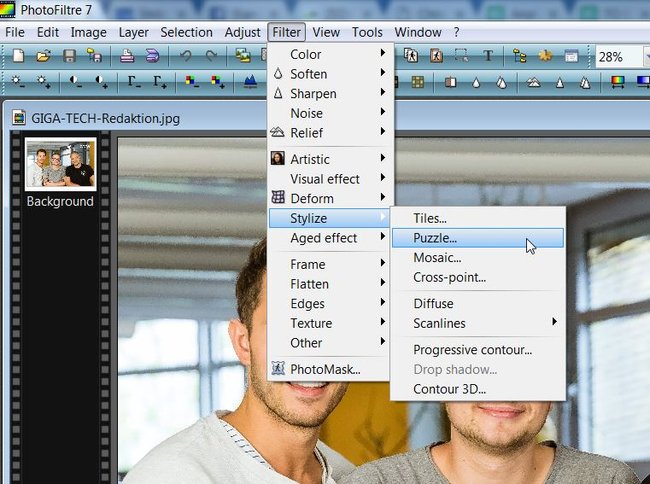The width and height of the screenshot is (650, 484).
Task: Click the Scanner import icon
Action: click(x=152, y=56)
